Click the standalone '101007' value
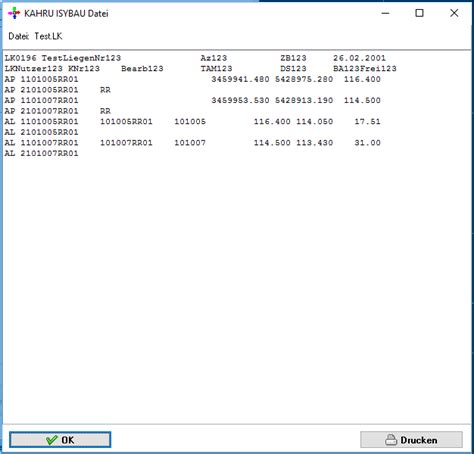This screenshot has width=474, height=454. point(190,143)
